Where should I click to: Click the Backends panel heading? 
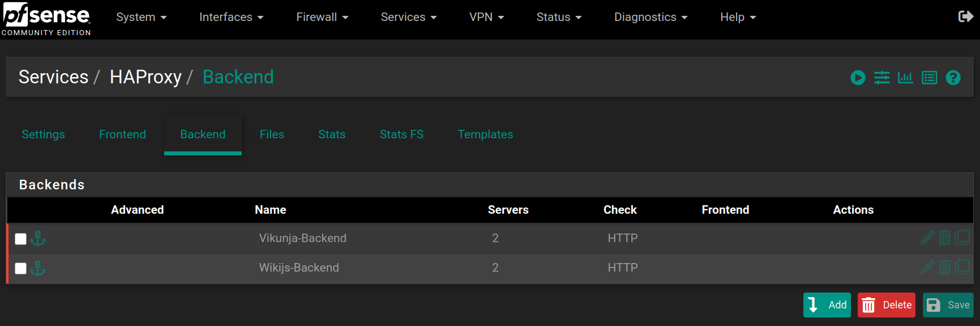click(52, 185)
